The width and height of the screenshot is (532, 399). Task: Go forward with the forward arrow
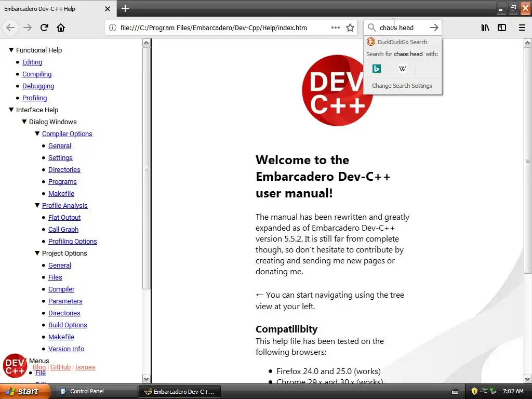tap(28, 28)
